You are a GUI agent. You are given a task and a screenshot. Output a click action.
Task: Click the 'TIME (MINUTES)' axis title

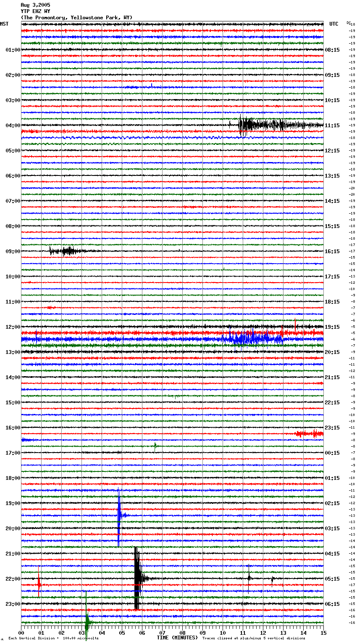177,638
